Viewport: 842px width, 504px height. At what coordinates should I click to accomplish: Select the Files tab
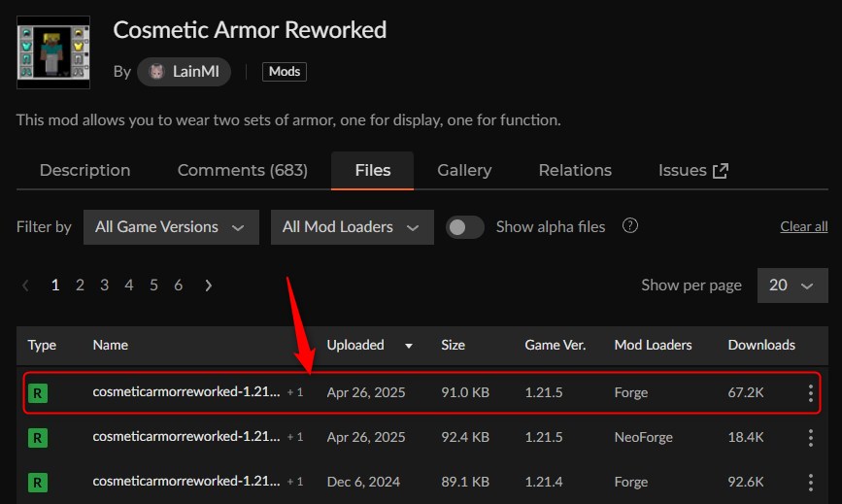pos(372,171)
